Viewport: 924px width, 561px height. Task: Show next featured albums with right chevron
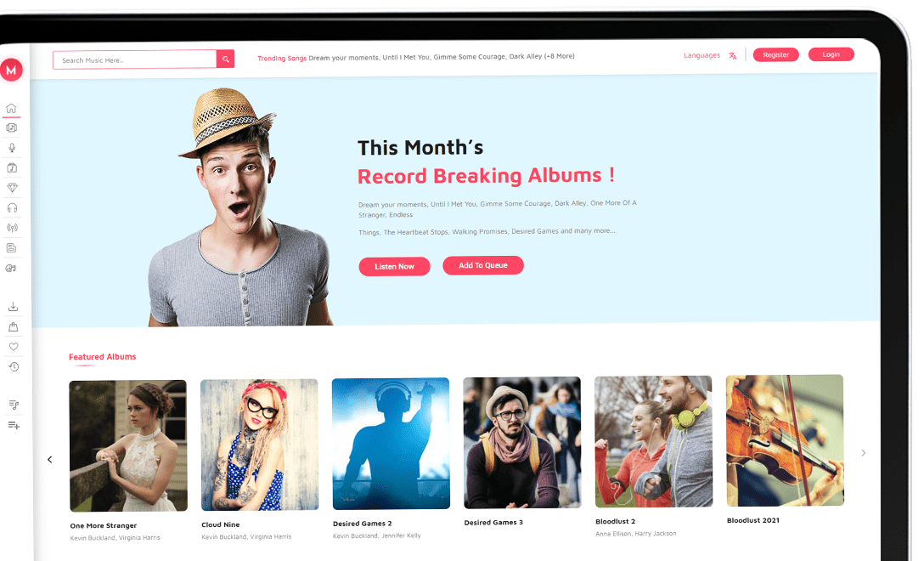click(x=864, y=453)
